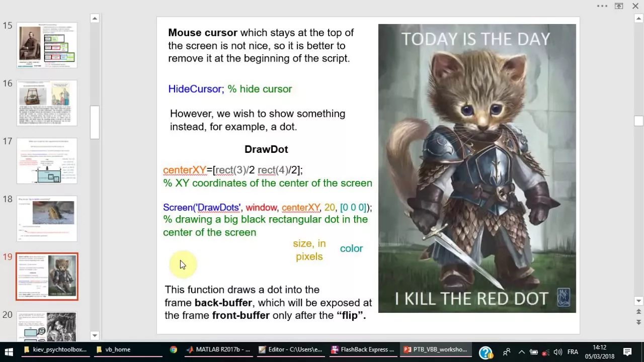This screenshot has height=362, width=644.
Task: Click thumbnail pane scroll up arrow
Action: [95, 19]
